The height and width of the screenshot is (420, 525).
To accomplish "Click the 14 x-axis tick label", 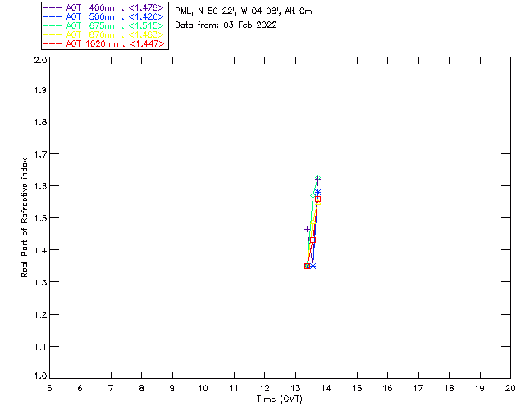I will tap(326, 388).
